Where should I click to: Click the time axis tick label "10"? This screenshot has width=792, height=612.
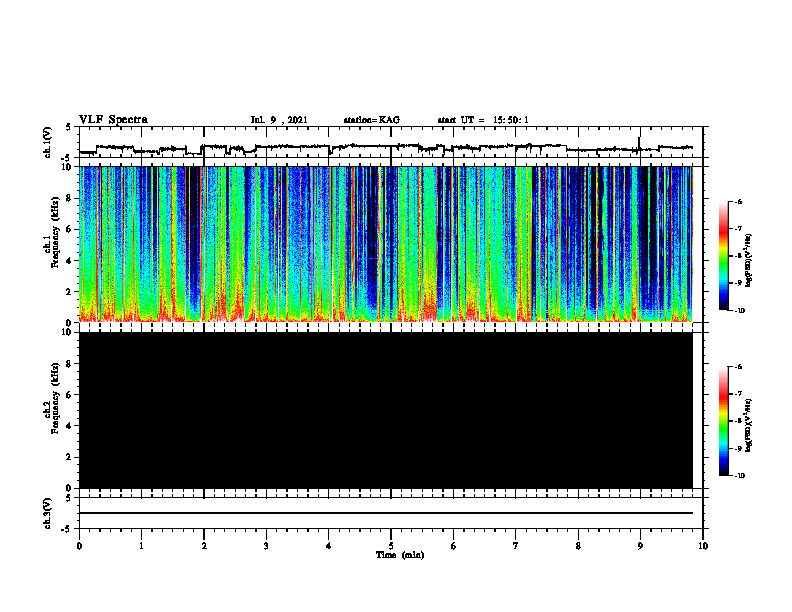coord(703,546)
